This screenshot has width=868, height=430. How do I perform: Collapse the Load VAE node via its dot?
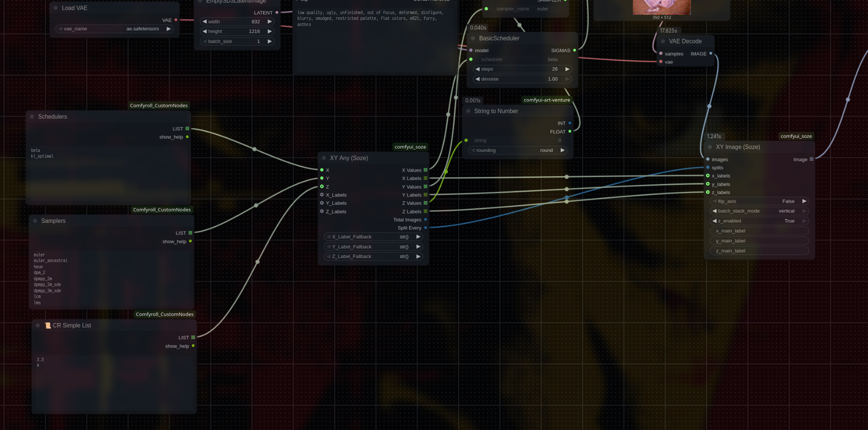coord(55,8)
